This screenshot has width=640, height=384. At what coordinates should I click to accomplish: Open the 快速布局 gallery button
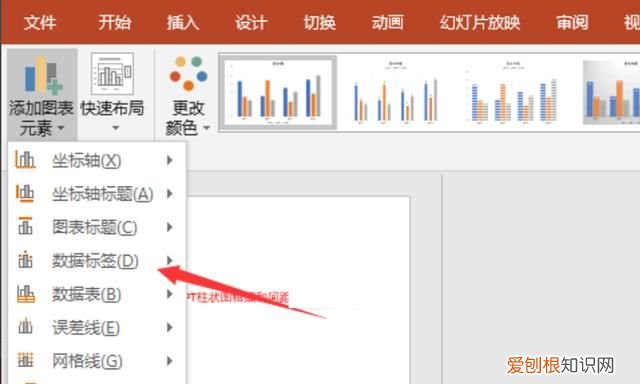click(112, 95)
